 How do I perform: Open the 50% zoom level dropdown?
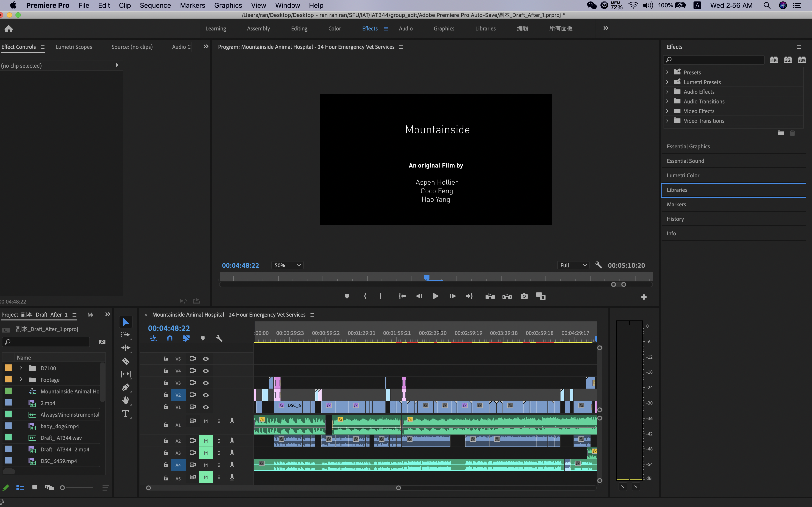pyautogui.click(x=288, y=265)
